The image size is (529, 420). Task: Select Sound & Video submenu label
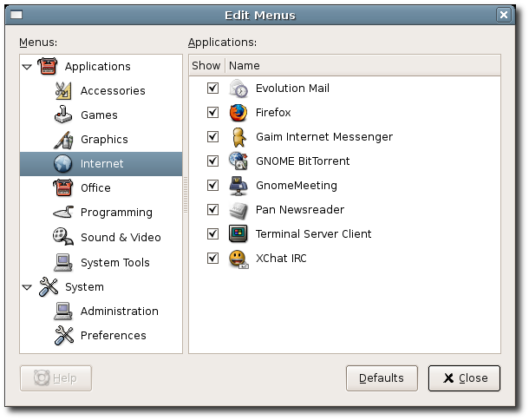click(121, 238)
